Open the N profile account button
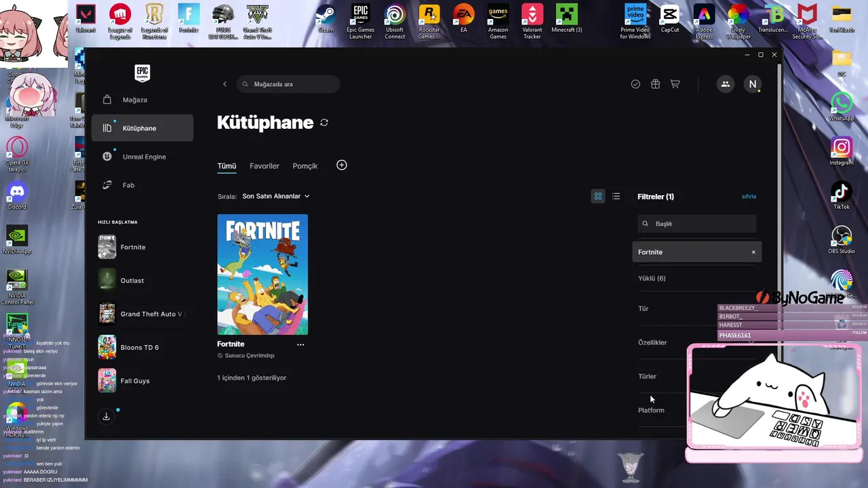This screenshot has width=868, height=488. pos(752,84)
